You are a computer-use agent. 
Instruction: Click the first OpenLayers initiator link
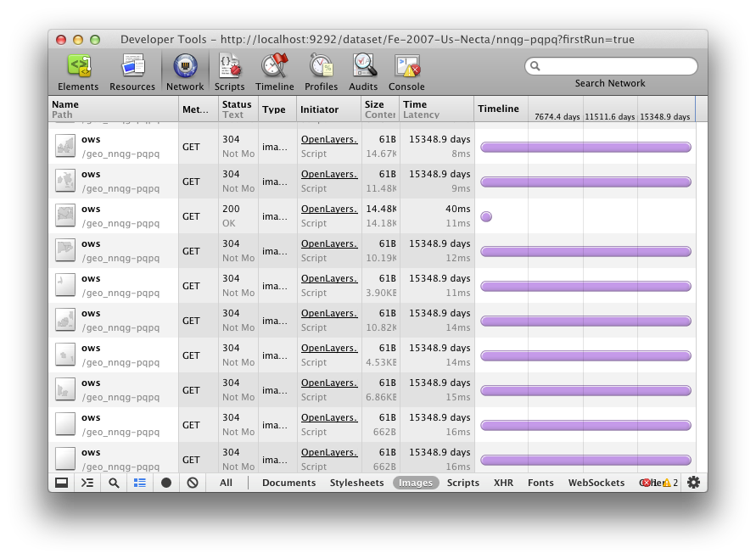tap(329, 139)
